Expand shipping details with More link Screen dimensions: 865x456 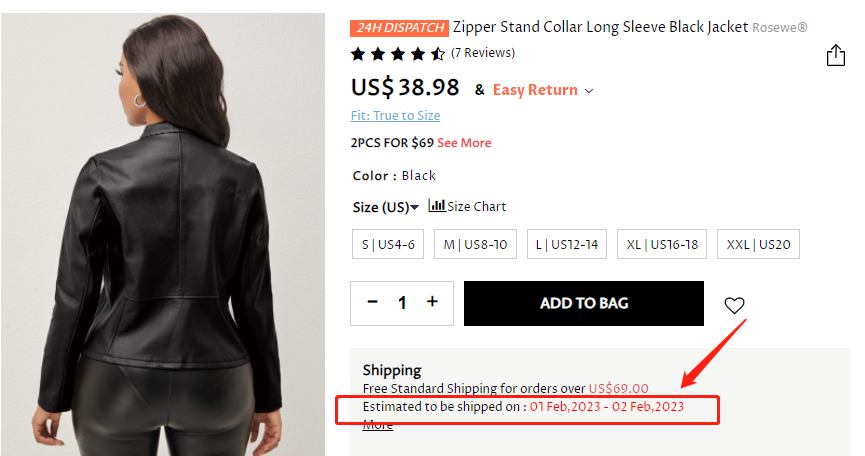pyautogui.click(x=378, y=425)
